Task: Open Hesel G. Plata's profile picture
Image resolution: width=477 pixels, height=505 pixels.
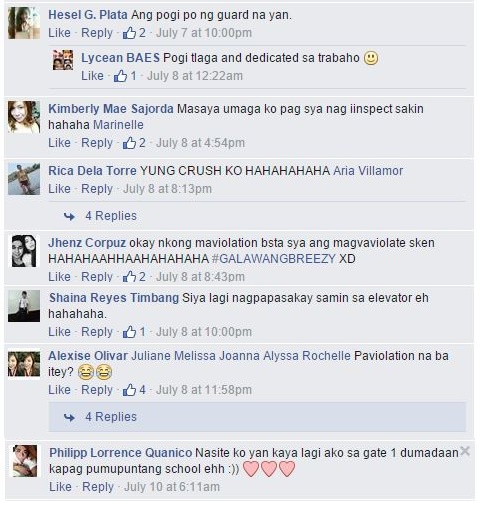Action: click(x=24, y=23)
